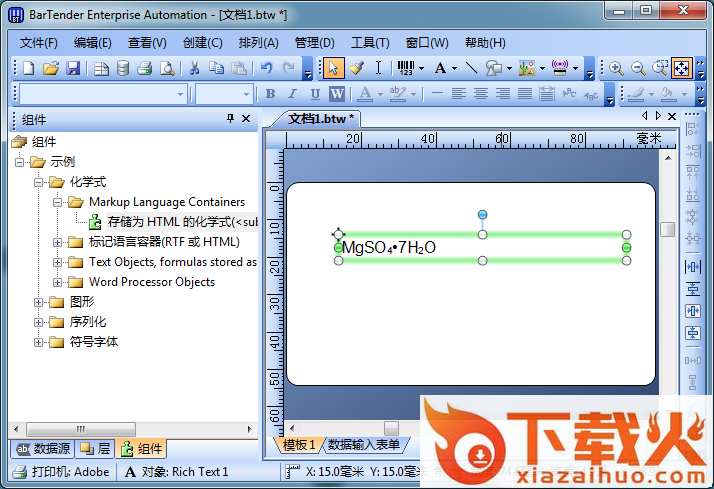The image size is (714, 489).
Task: Cut the selected object with the scissors icon
Action: click(194, 68)
